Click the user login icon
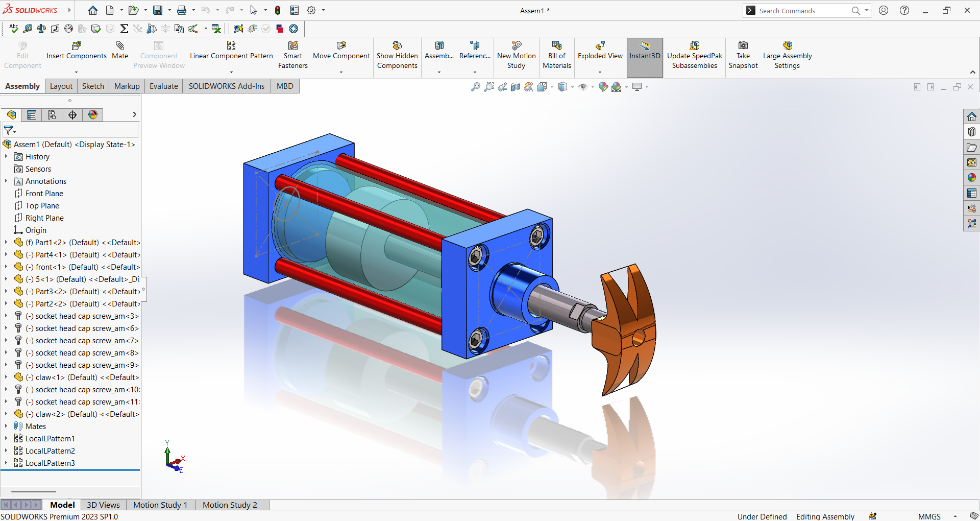 [x=884, y=10]
